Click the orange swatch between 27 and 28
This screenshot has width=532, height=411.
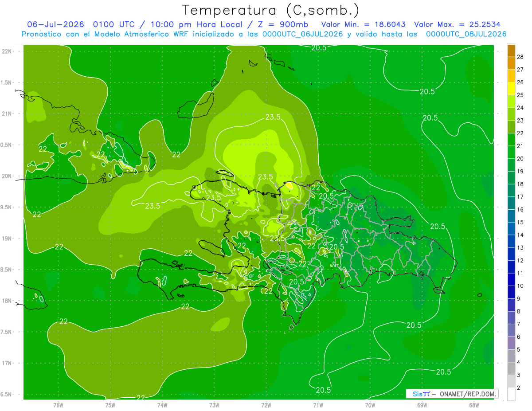click(512, 63)
